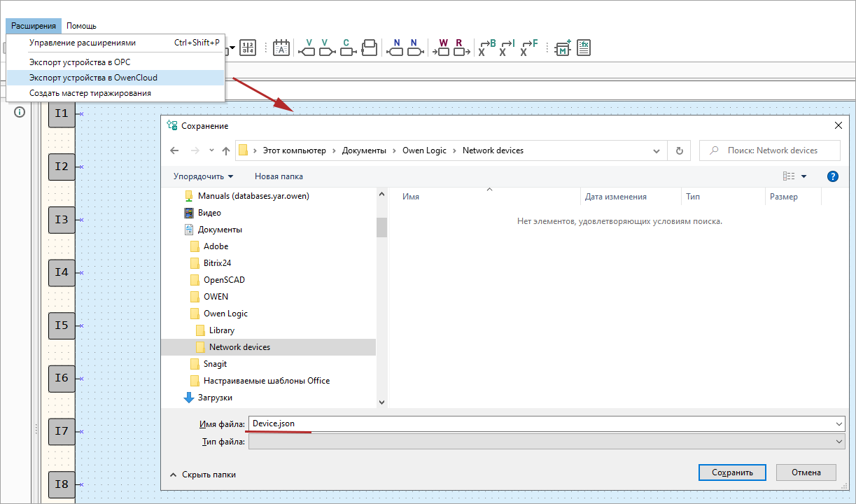Select the constant block C icon
The height and width of the screenshot is (504, 856).
pyautogui.click(x=346, y=48)
